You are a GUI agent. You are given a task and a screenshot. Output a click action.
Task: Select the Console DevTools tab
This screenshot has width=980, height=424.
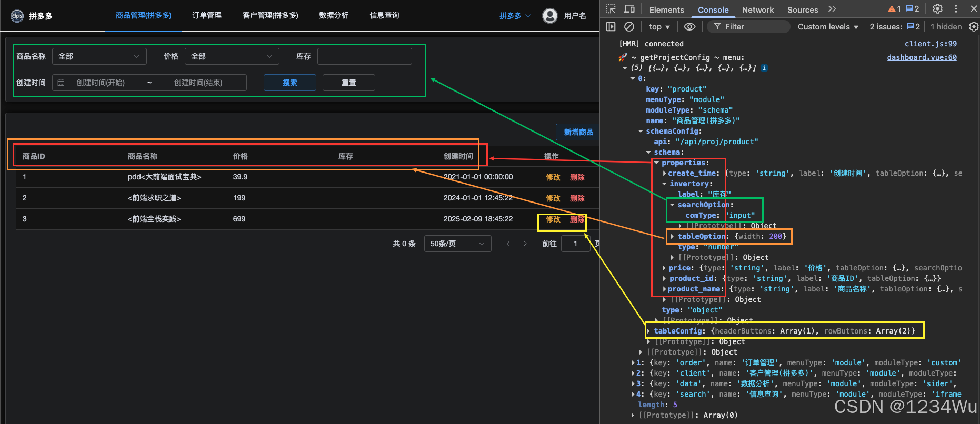[x=713, y=9]
